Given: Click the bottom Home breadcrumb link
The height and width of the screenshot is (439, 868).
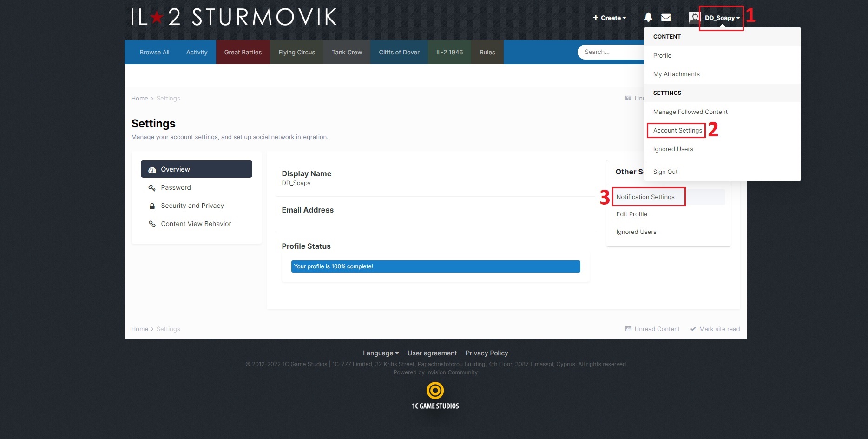Looking at the screenshot, I should (x=139, y=329).
